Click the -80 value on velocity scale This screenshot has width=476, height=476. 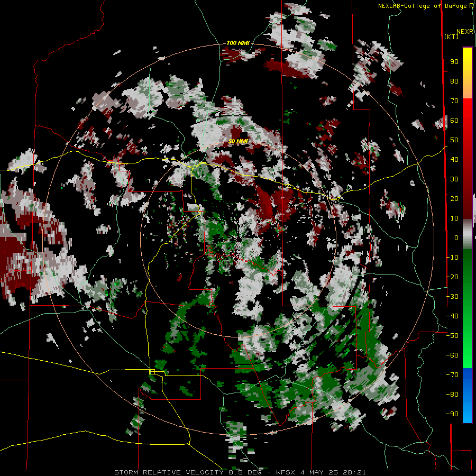[452, 395]
